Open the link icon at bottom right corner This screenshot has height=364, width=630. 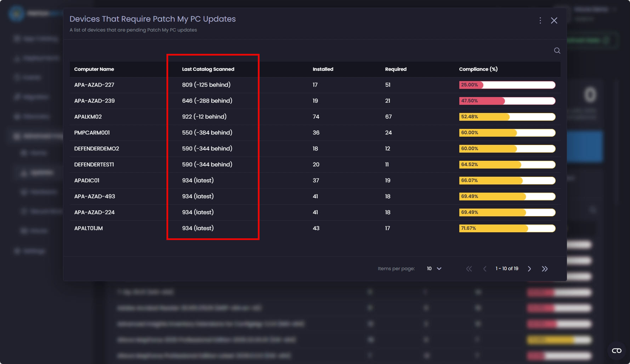tap(617, 351)
